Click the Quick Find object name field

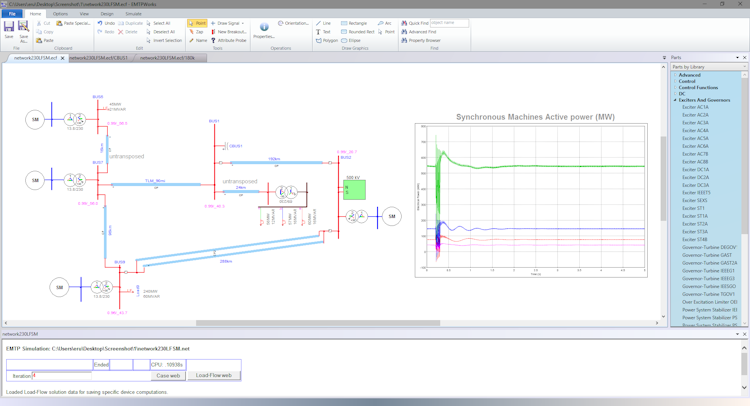449,22
